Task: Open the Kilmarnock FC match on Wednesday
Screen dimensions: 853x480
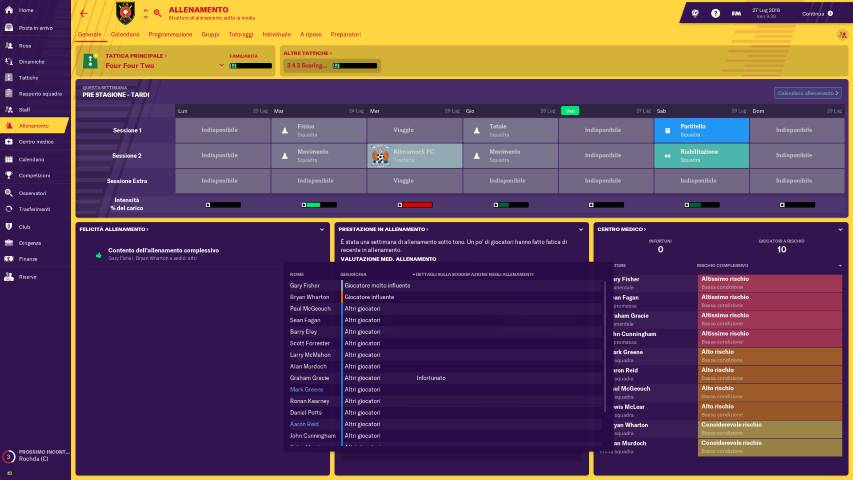Action: click(414, 155)
